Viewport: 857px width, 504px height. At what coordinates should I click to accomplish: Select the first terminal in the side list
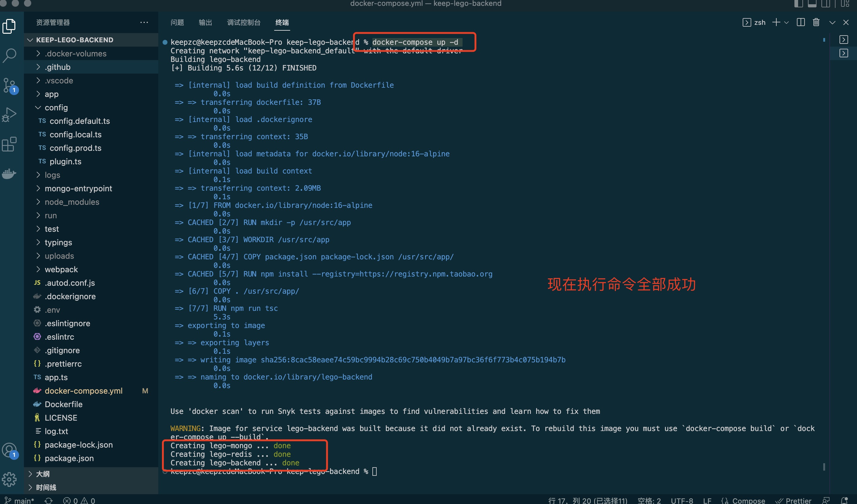click(844, 40)
